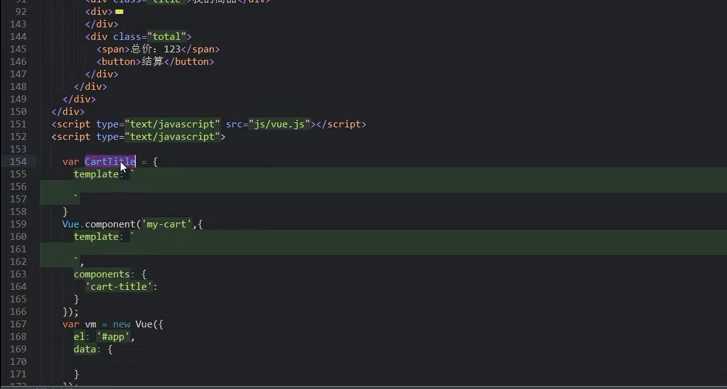Click the components keyword on line 163
Image resolution: width=727 pixels, height=389 pixels.
(102, 274)
